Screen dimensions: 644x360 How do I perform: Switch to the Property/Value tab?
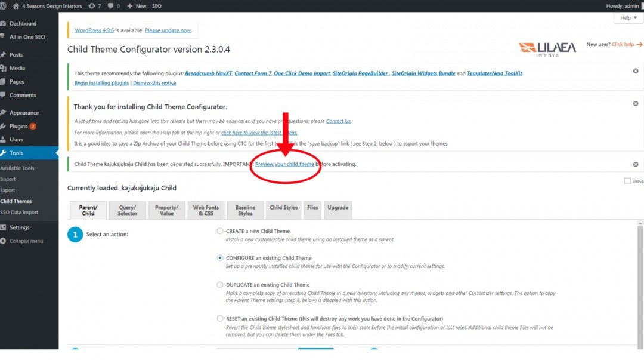(167, 210)
